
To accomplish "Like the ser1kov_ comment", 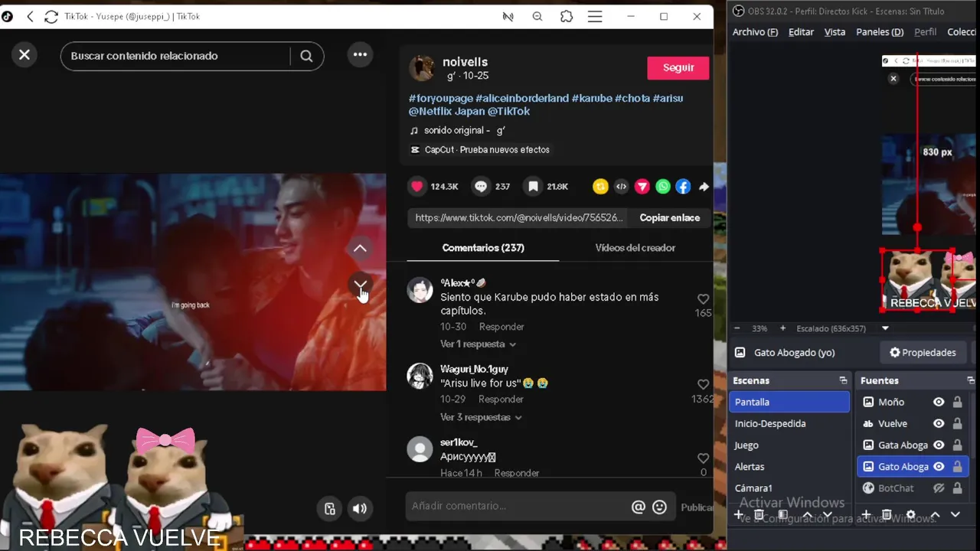I will 703,458.
